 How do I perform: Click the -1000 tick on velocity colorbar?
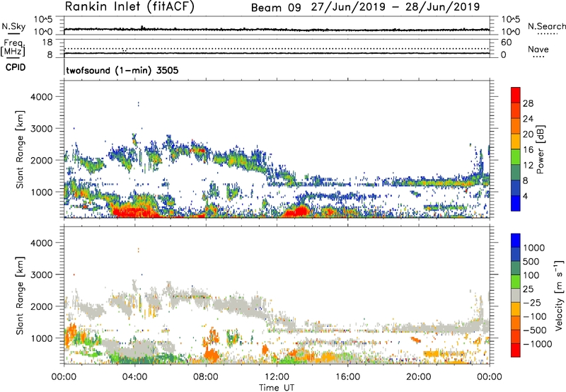(x=537, y=344)
